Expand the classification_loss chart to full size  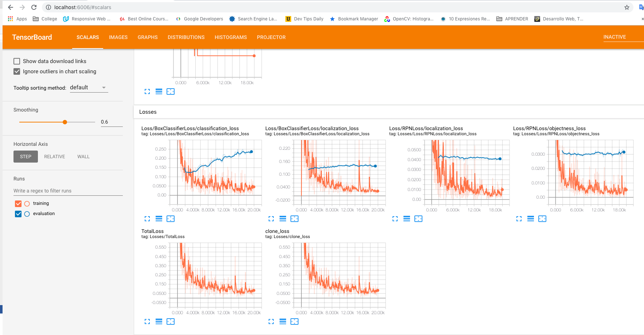[x=147, y=219]
